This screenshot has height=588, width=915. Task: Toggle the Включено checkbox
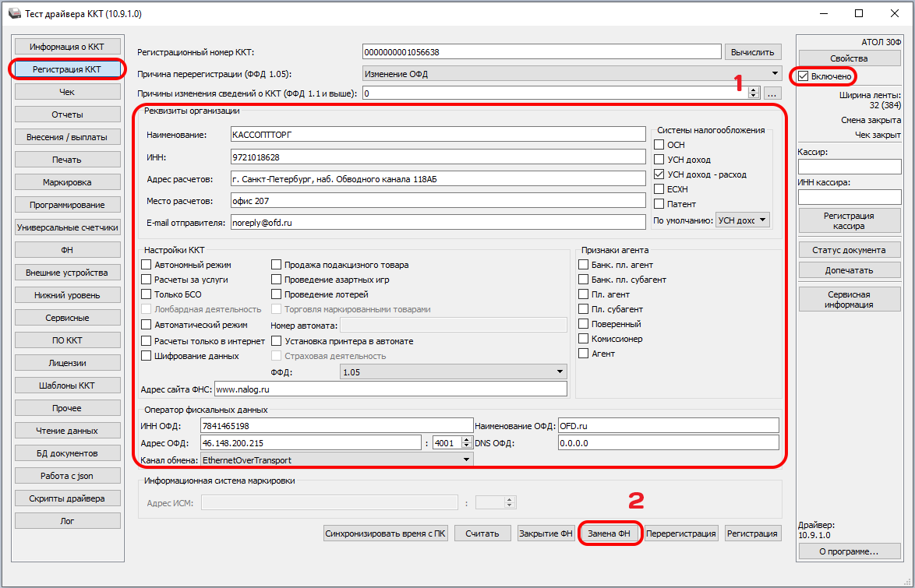pyautogui.click(x=804, y=76)
